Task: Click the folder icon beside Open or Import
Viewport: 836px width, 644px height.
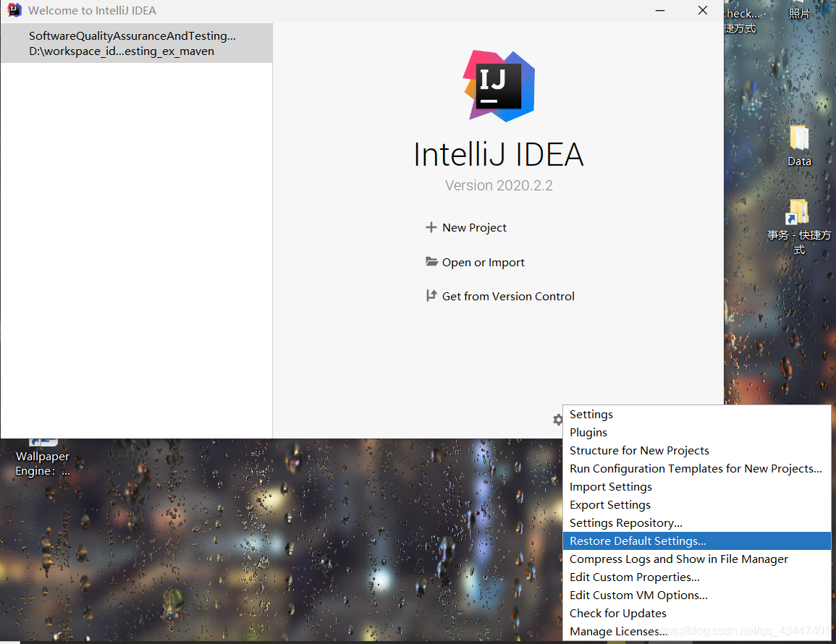Action: point(431,262)
